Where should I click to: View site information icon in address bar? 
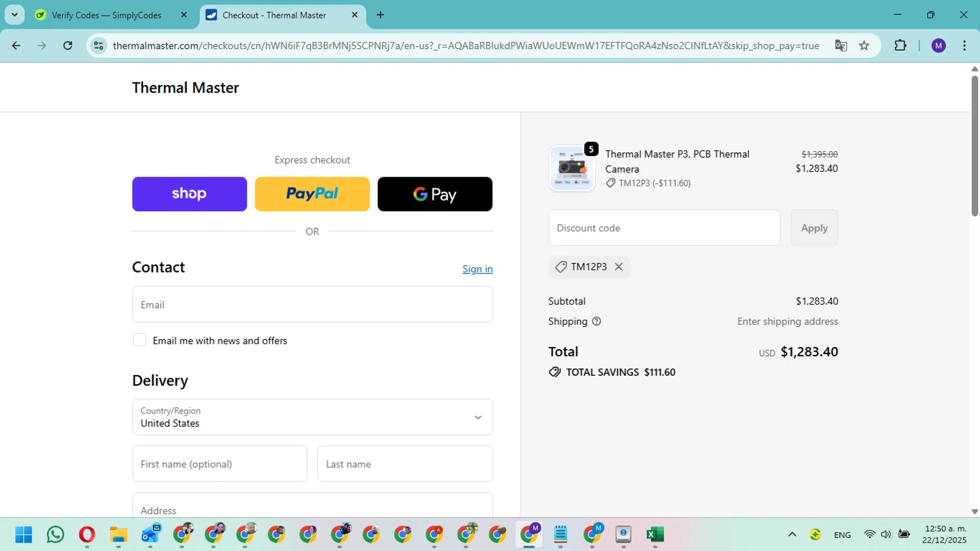(99, 46)
